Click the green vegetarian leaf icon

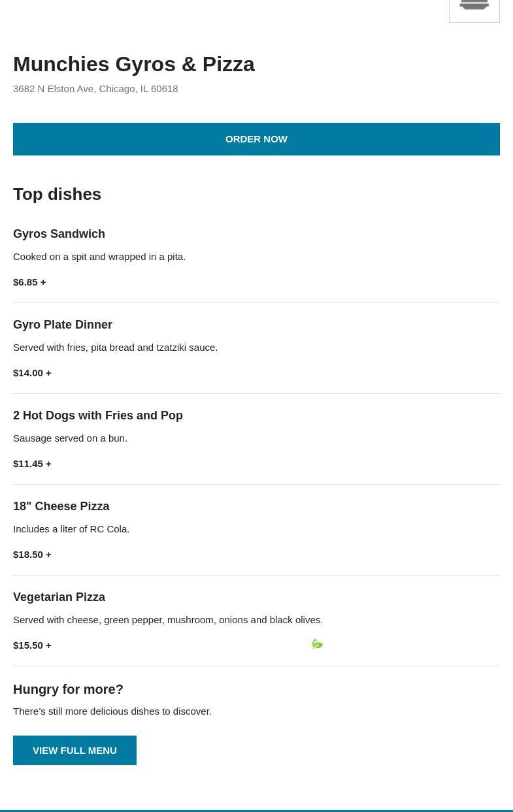318,644
